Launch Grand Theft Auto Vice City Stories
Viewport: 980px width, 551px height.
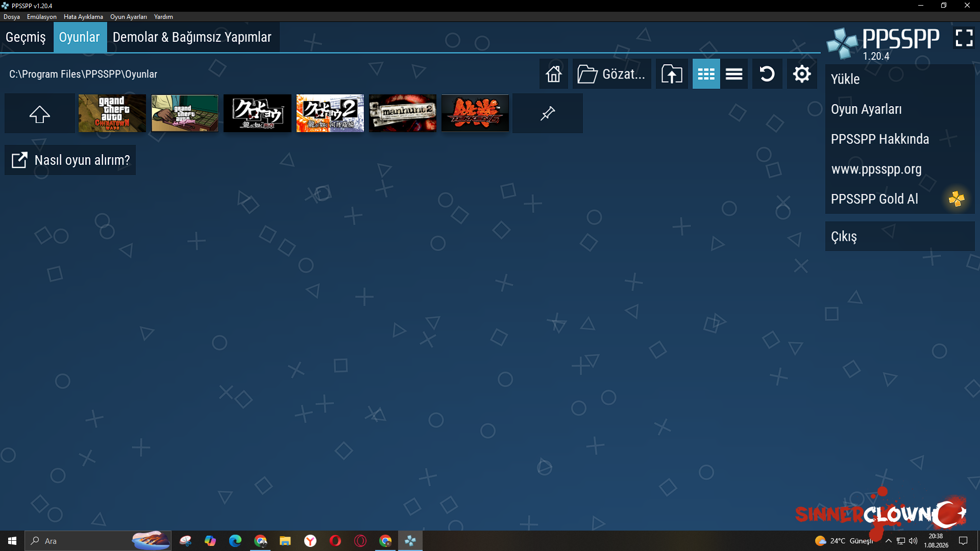(x=185, y=113)
